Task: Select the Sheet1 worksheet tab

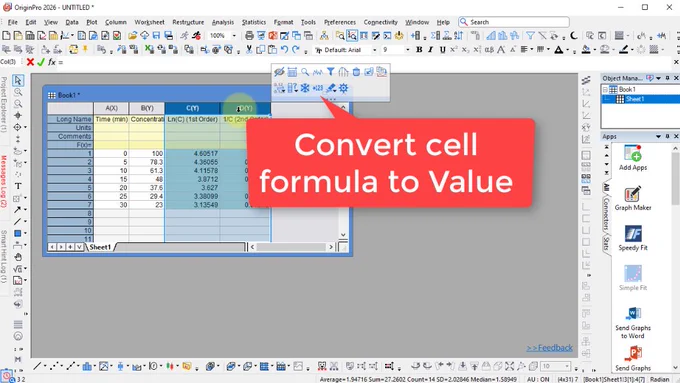Action: pyautogui.click(x=100, y=247)
